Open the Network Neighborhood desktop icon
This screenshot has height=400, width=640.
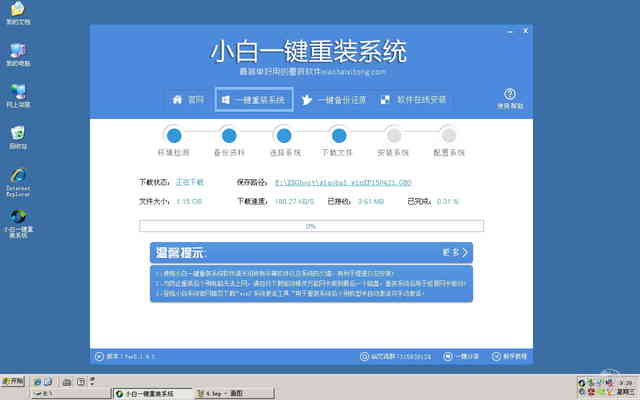[x=18, y=96]
